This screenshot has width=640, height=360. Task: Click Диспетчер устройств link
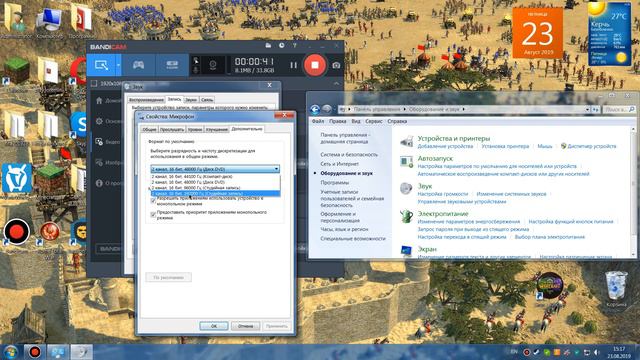point(591,146)
